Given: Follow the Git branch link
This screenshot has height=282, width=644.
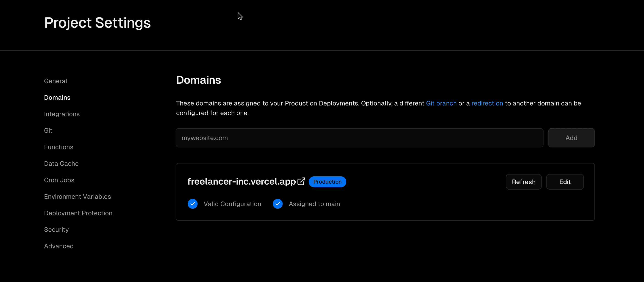Looking at the screenshot, I should coord(441,103).
